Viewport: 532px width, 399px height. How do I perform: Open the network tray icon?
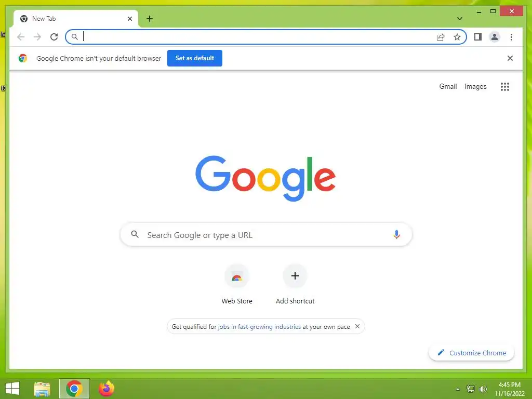tap(471, 389)
